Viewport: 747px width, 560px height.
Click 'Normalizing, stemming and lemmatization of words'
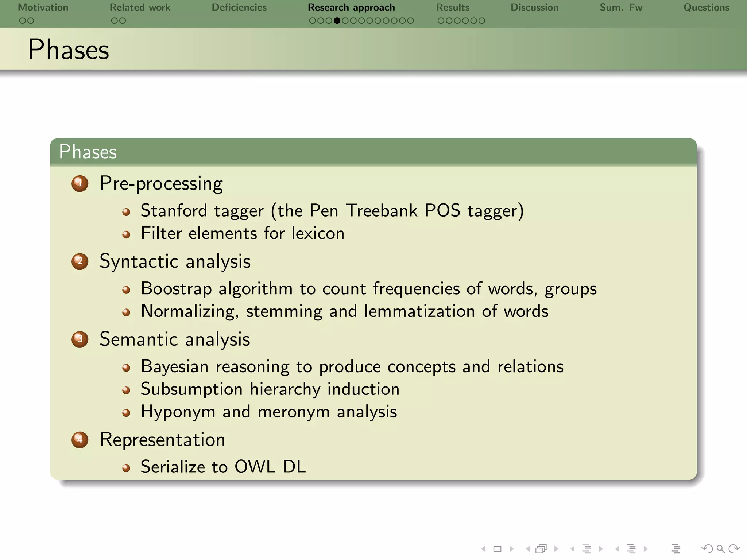(x=345, y=311)
